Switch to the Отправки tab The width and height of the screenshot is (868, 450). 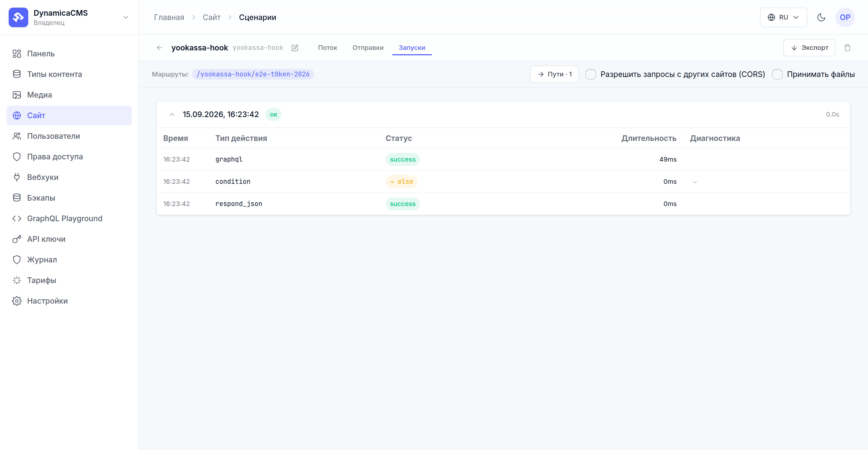tap(368, 48)
